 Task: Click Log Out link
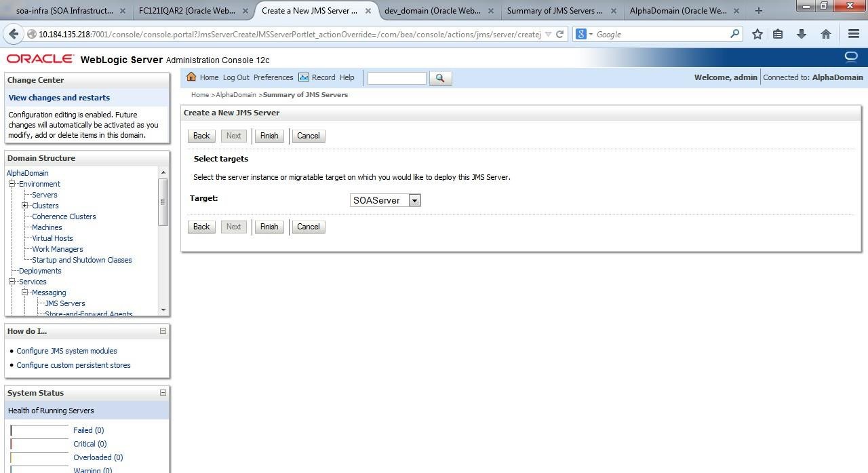tap(236, 77)
